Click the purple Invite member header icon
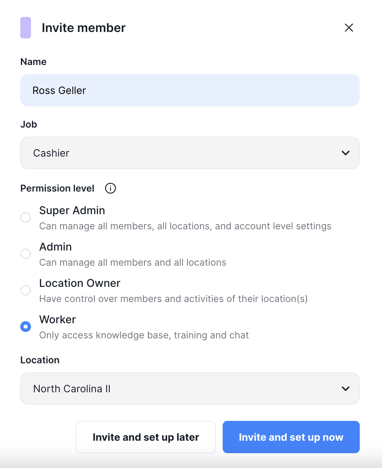The image size is (382, 468). (26, 28)
